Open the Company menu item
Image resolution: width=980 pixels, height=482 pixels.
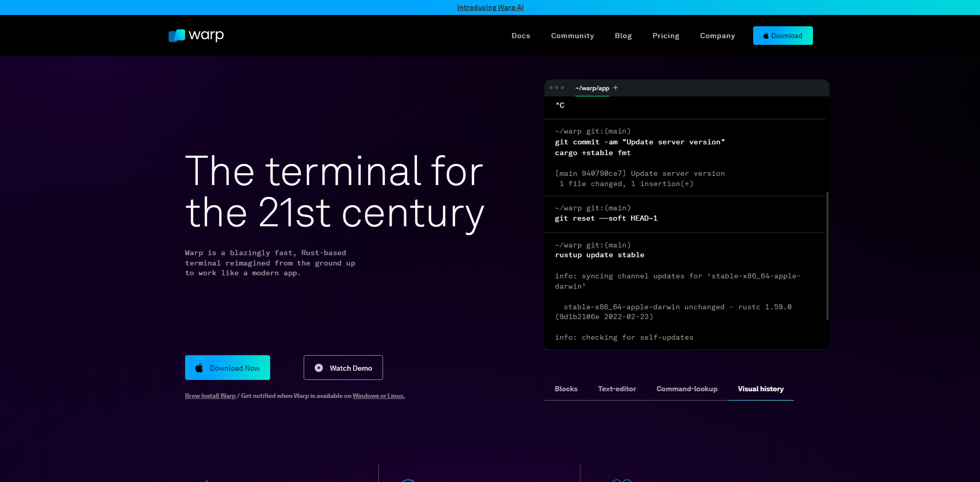(717, 36)
